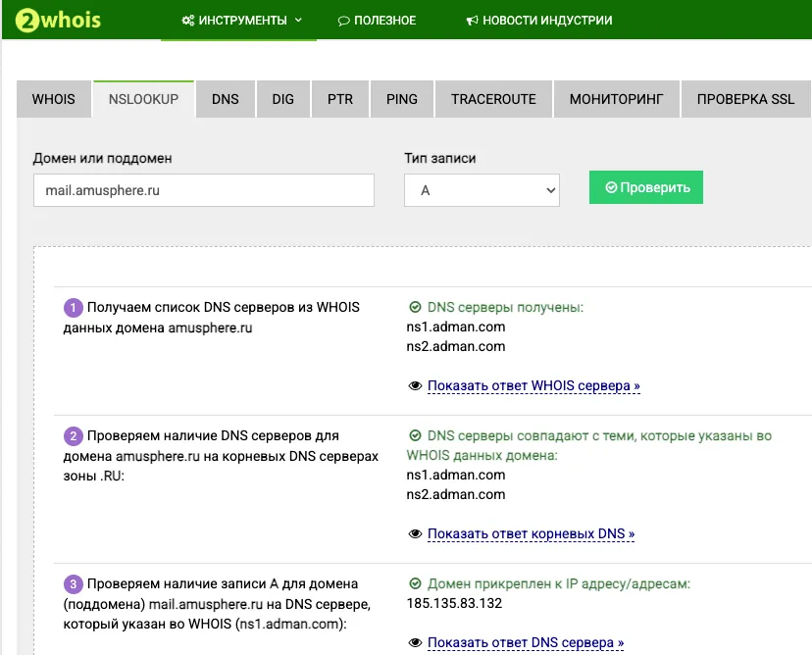The image size is (812, 655).
Task: Open Показать ответ WHOIS сервера link
Action: [533, 385]
